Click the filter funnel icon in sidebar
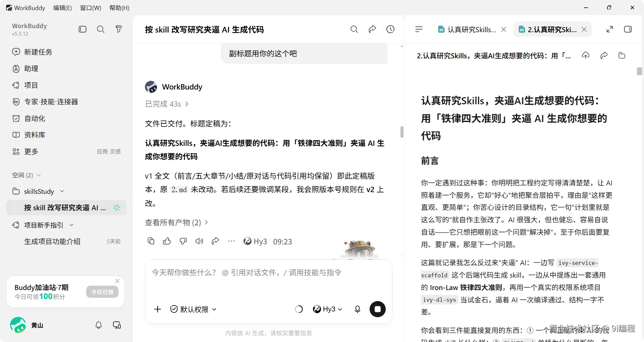Image resolution: width=644 pixels, height=342 pixels. (x=119, y=30)
